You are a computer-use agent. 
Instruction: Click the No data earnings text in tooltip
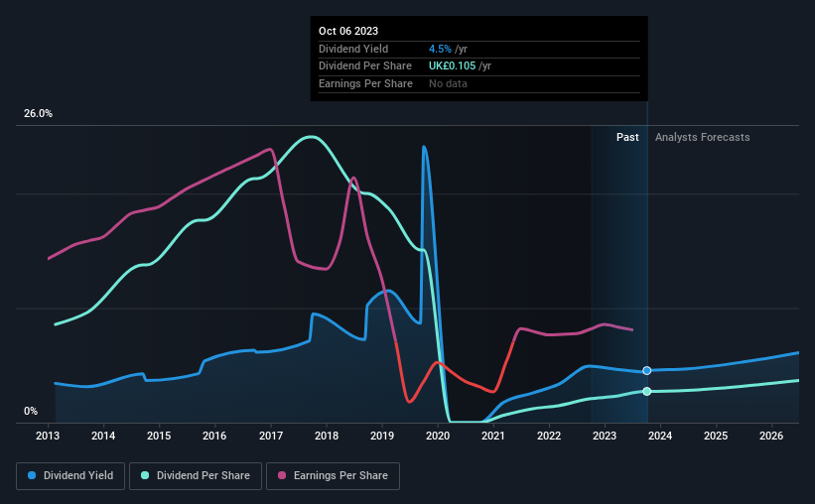(x=448, y=83)
